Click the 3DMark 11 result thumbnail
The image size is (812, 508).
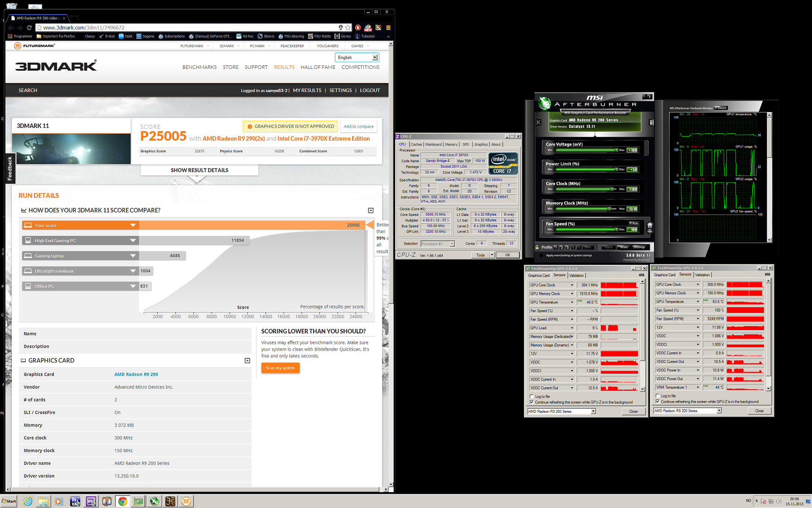[71, 149]
